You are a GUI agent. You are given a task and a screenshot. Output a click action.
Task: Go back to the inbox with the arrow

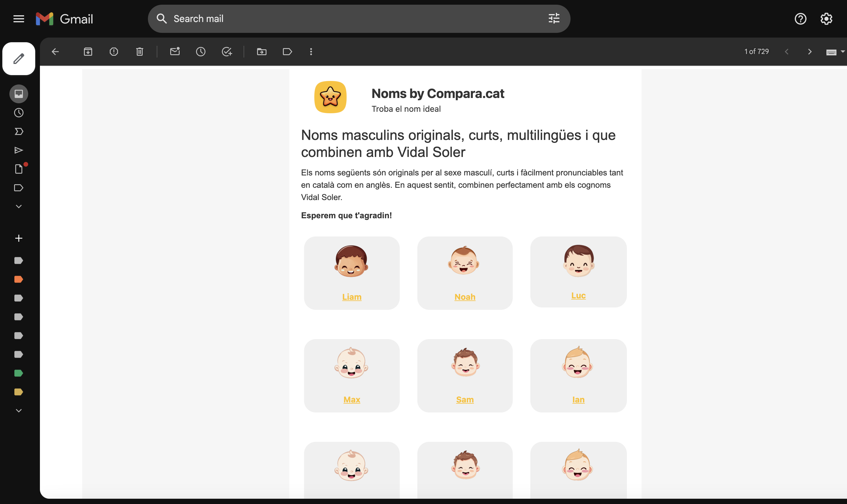point(55,52)
